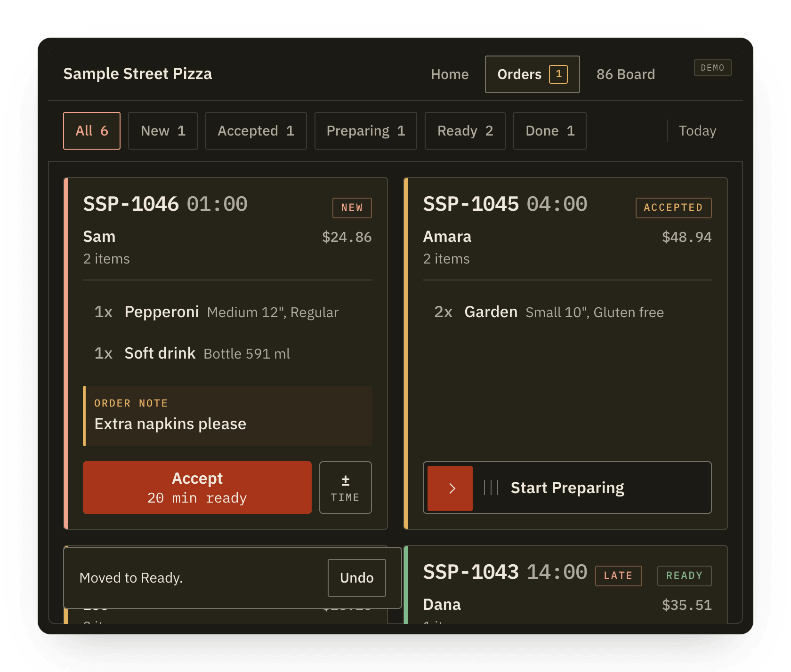This screenshot has height=672, width=791.
Task: Open the ± TIME adjuster on SSP-1046
Action: coord(346,488)
